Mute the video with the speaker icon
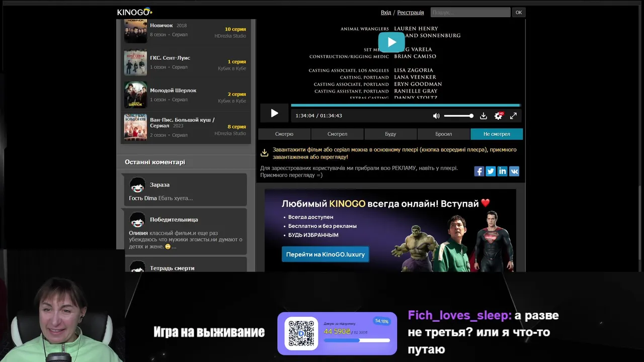 [436, 116]
